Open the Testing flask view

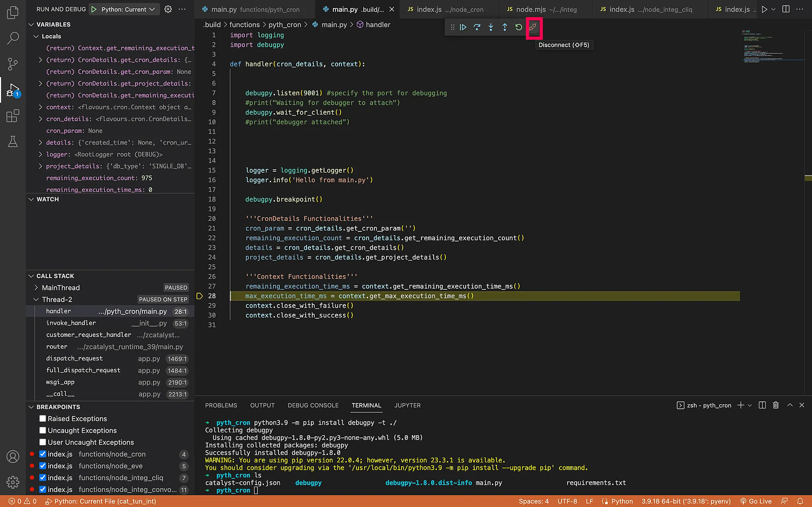pyautogui.click(x=13, y=141)
